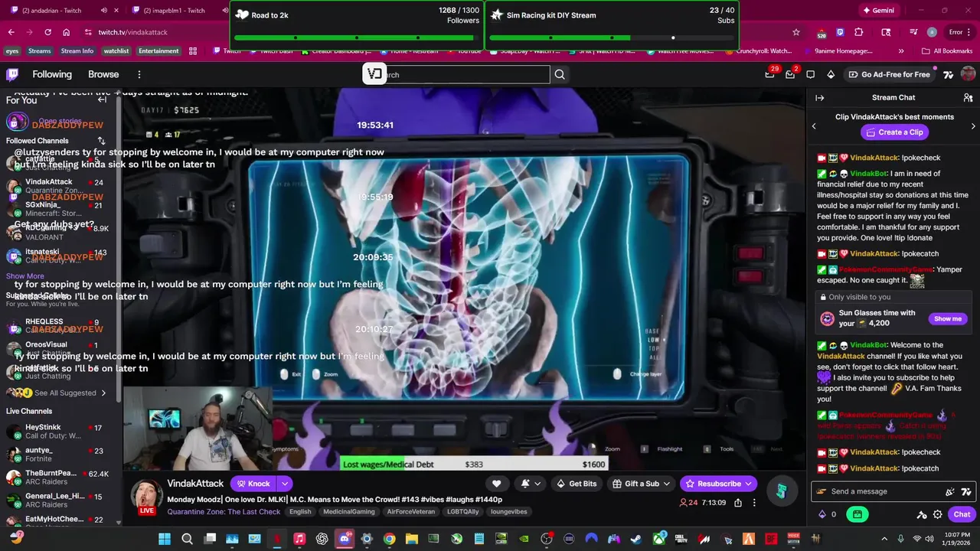
Task: Open the Chrome extensions puzzle icon
Action: click(859, 32)
